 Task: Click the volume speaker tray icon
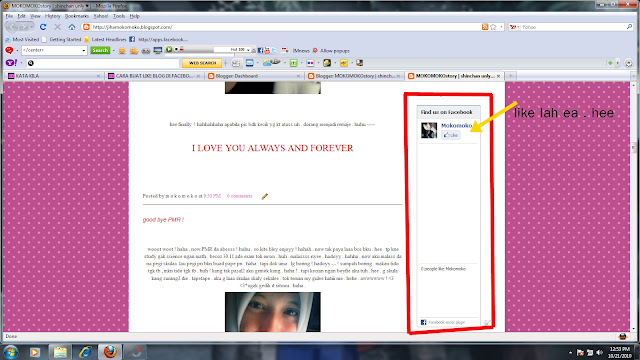599,352
